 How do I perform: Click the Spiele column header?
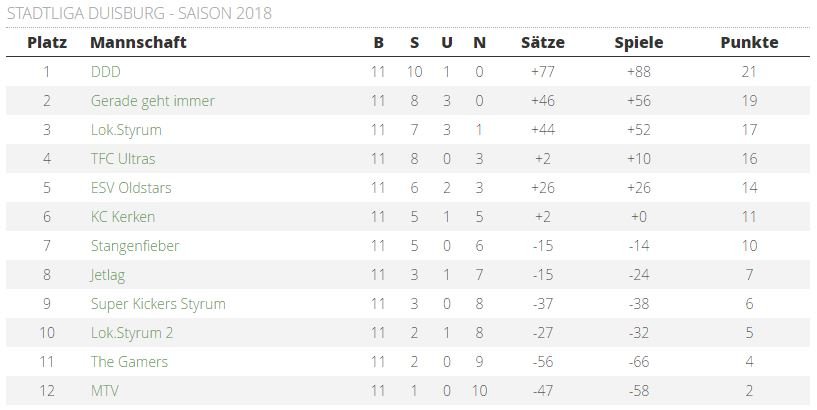pos(639,42)
